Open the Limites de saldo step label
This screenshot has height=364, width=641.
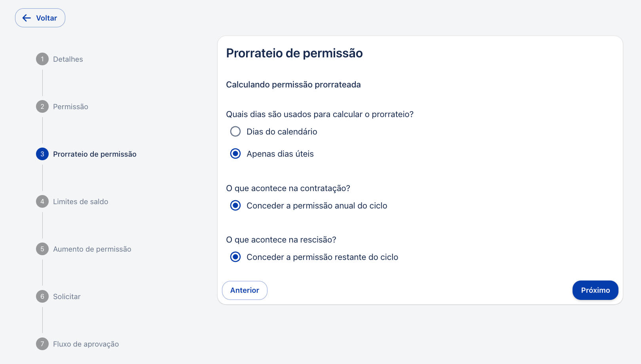point(81,201)
